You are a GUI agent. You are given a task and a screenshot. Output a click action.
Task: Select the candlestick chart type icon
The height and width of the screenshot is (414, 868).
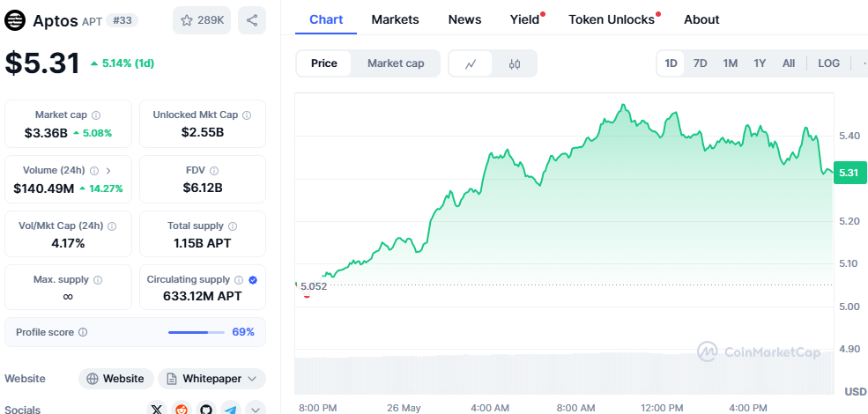point(515,63)
